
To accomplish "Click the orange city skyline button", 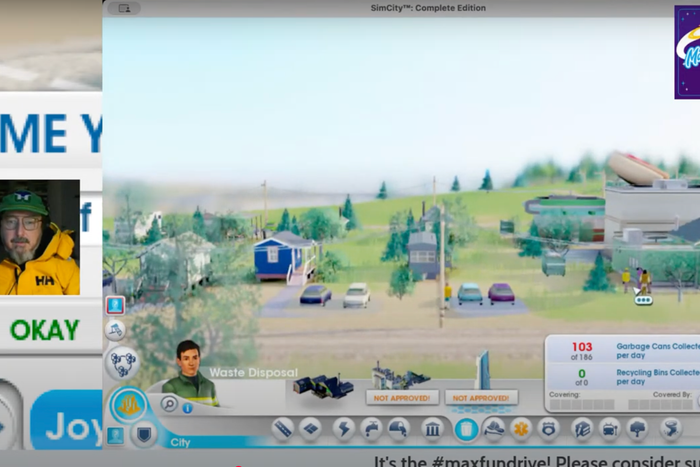I will coord(129,405).
